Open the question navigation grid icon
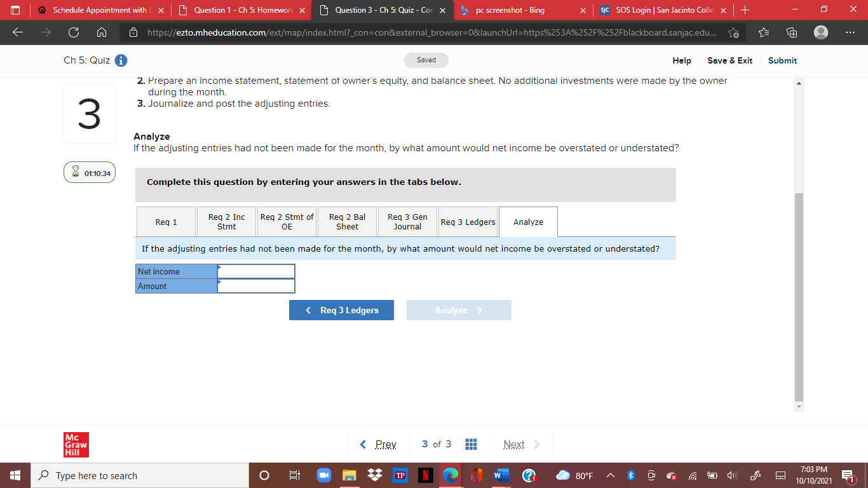The width and height of the screenshot is (868, 488). coord(471,444)
